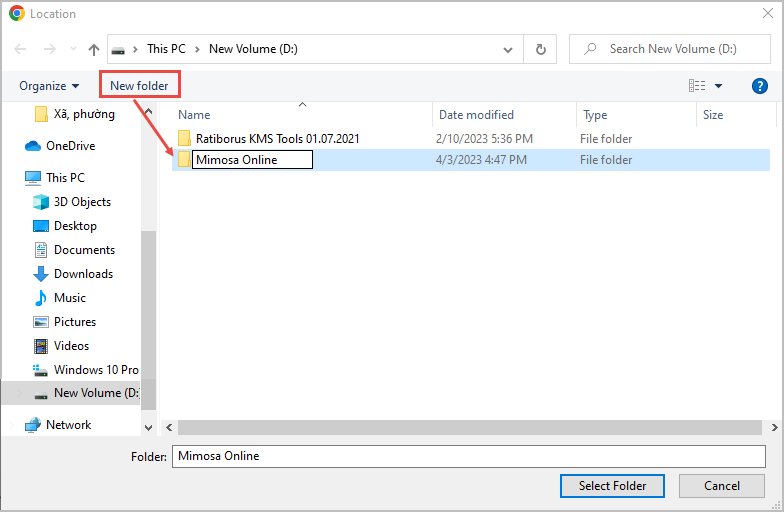Cancel the Location dialog

coord(722,486)
